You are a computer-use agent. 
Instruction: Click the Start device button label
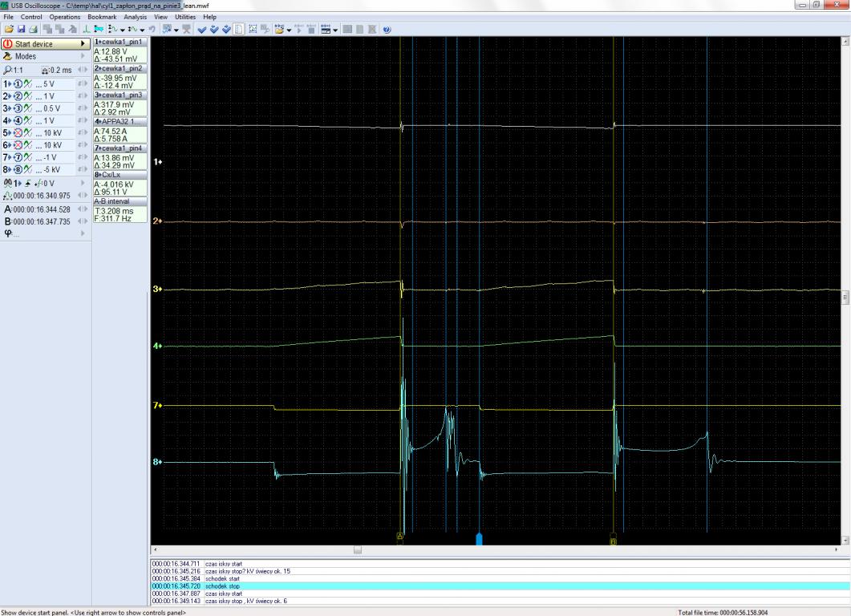[34, 44]
